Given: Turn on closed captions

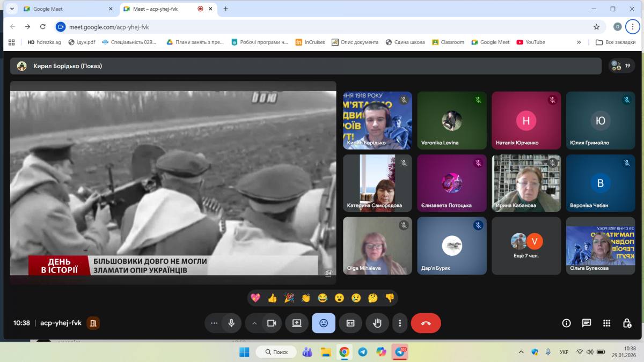Looking at the screenshot, I should coord(350,323).
